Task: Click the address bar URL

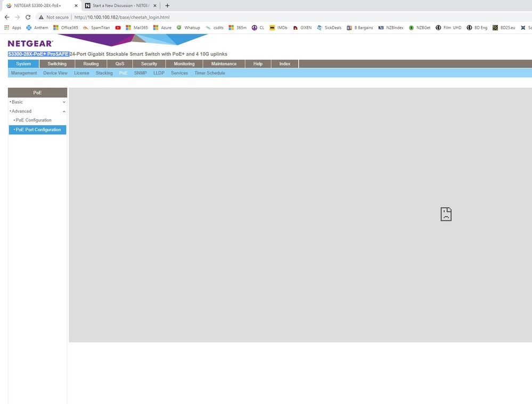Action: point(122,17)
